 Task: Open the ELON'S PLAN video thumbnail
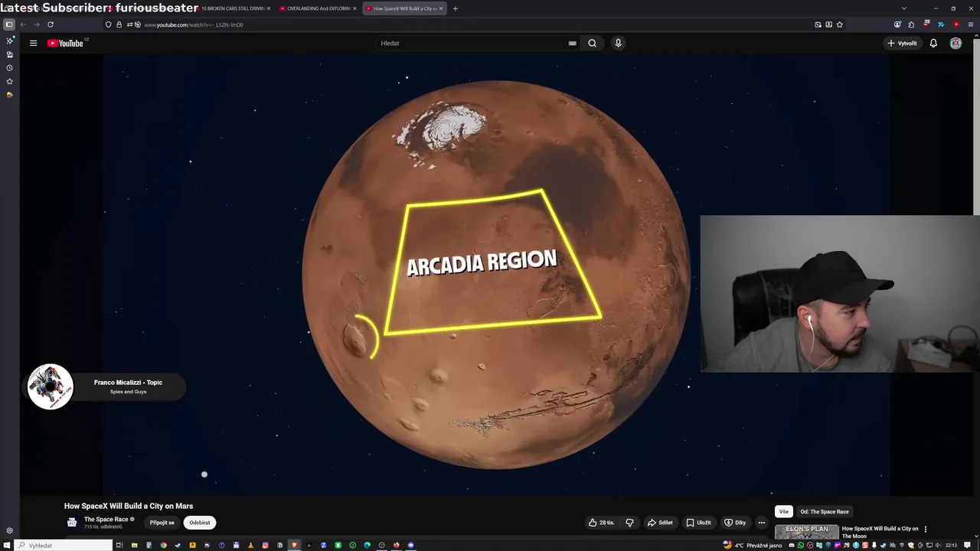point(807,532)
